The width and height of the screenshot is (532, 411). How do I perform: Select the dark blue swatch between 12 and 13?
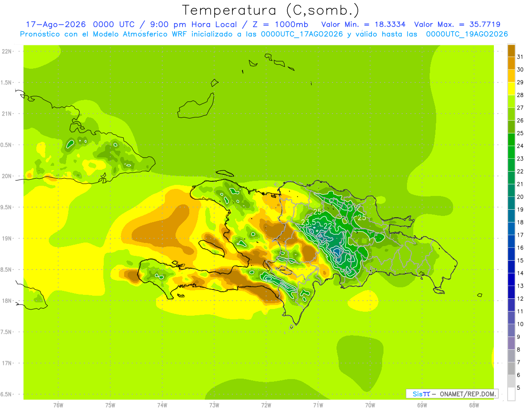click(x=511, y=293)
